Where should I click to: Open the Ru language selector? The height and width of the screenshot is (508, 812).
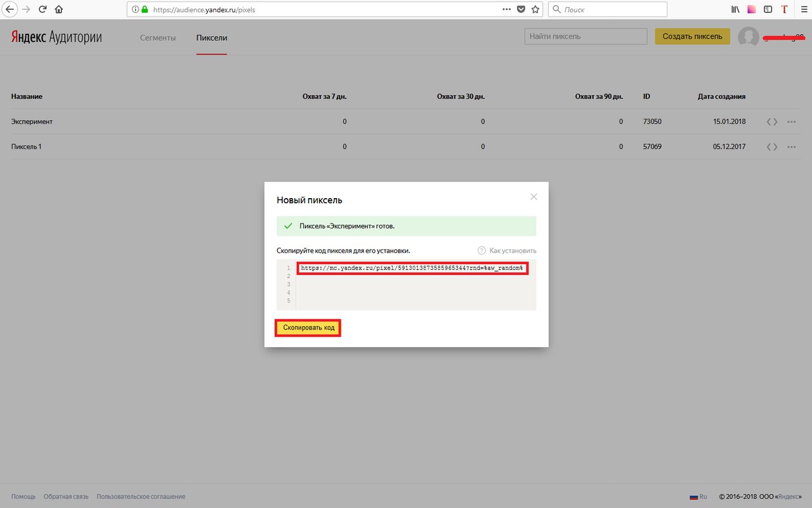pyautogui.click(x=698, y=497)
